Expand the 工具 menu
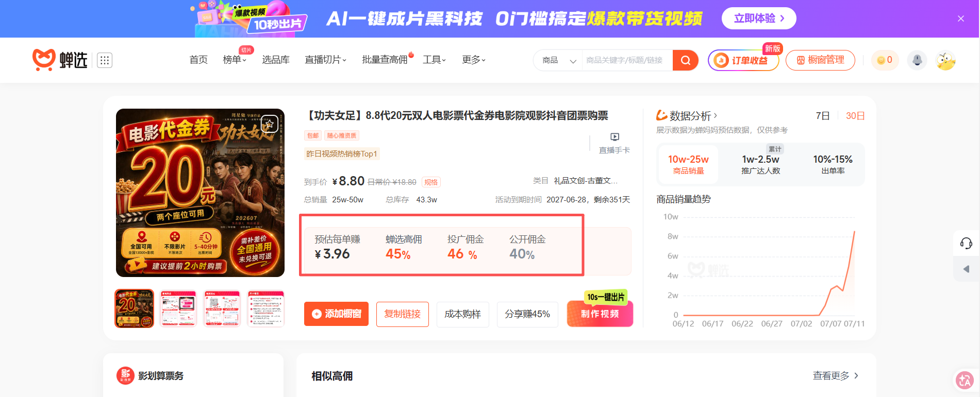Screen dimensions: 980x397 tap(434, 60)
